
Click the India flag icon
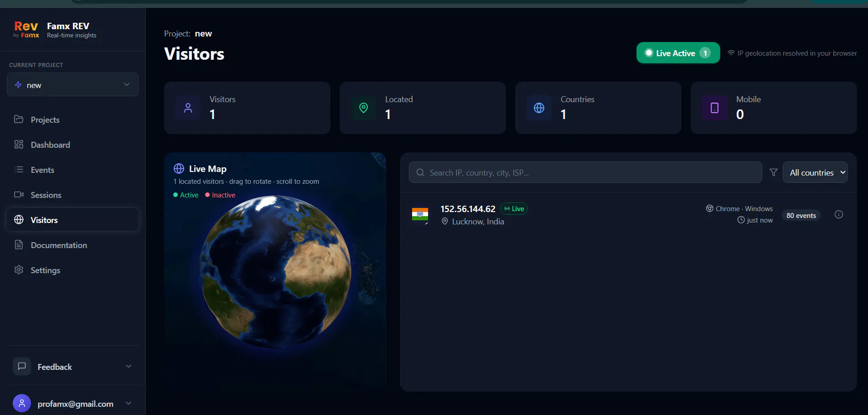(420, 214)
